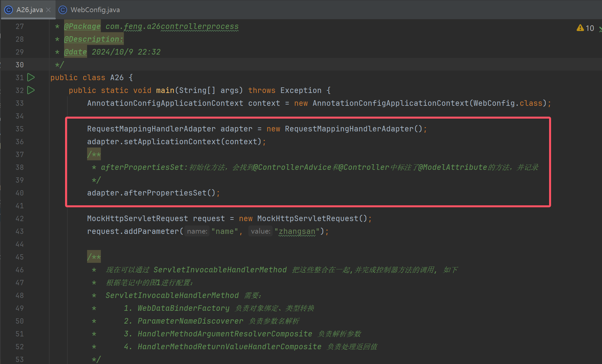Click the '@Package' Javadoc tag
Viewport: 602px width, 364px height.
click(x=82, y=26)
